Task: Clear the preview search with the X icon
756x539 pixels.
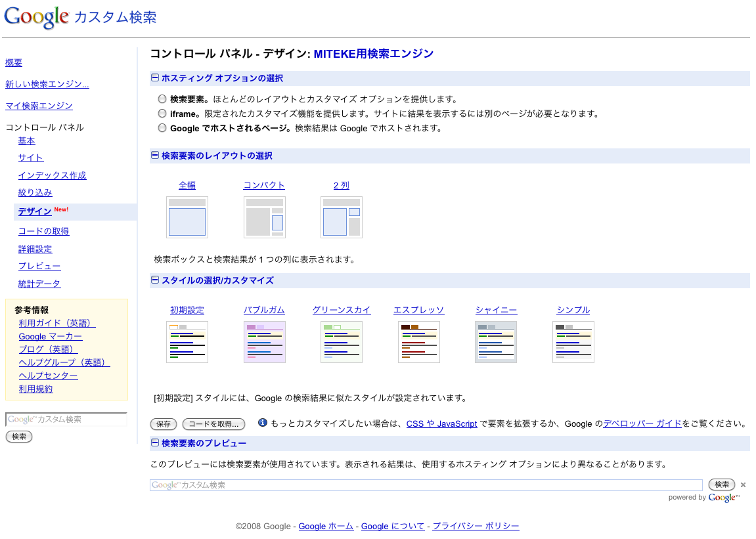Action: coord(743,485)
